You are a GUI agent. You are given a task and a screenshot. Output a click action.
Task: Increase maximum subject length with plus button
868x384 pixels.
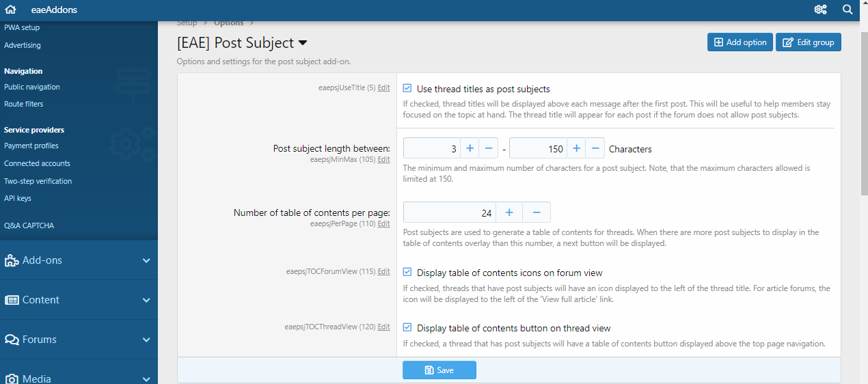point(576,149)
